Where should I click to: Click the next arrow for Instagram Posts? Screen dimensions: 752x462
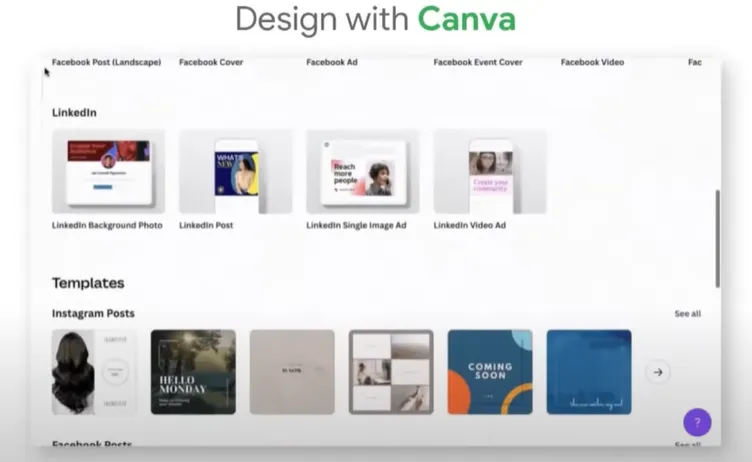658,372
